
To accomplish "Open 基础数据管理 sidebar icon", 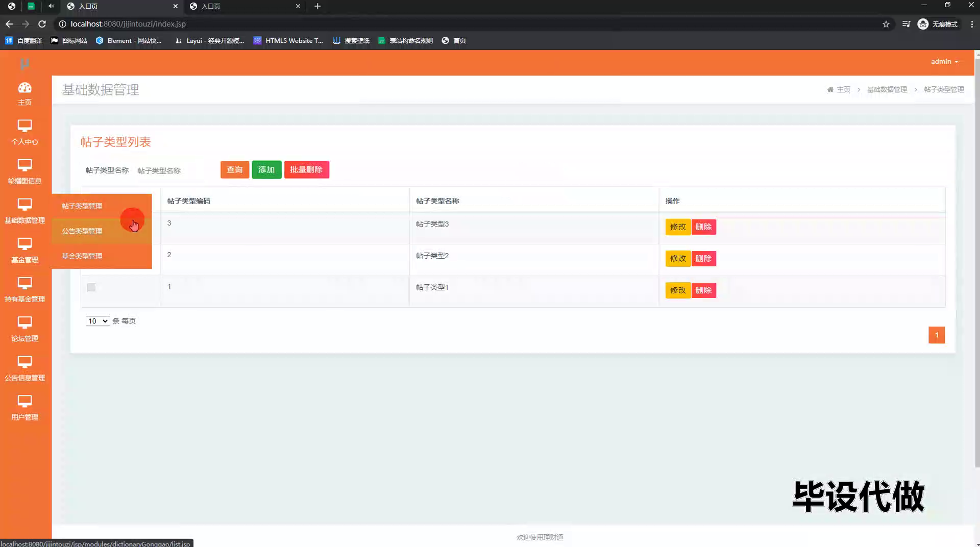I will click(x=24, y=205).
